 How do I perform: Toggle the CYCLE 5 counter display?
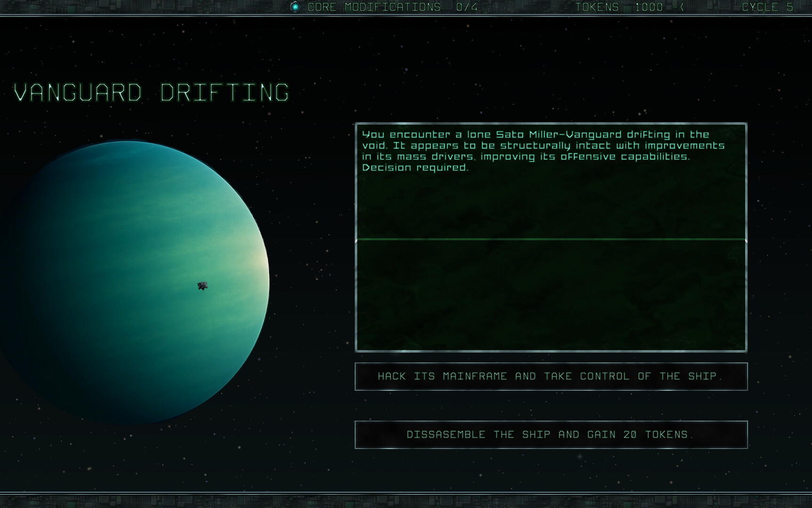point(768,7)
